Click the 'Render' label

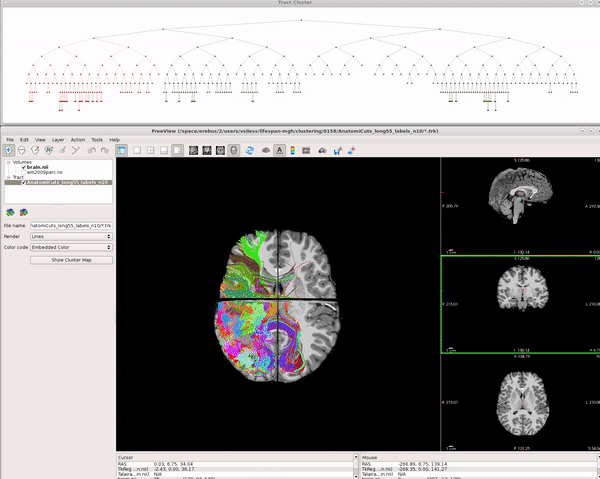tap(11, 236)
